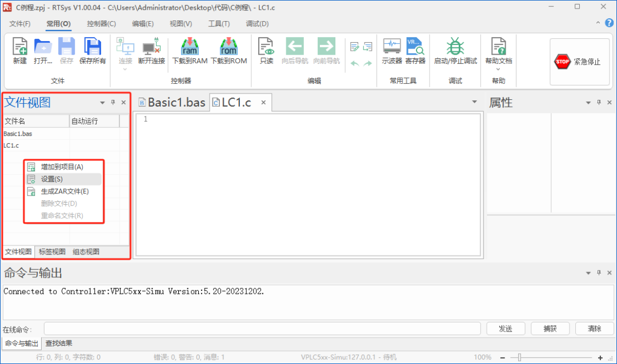Download program to RAM
617x364 pixels.
click(x=190, y=51)
